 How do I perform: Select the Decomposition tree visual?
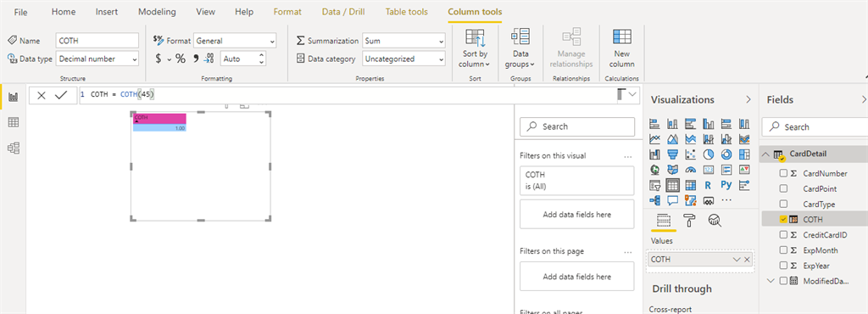(x=655, y=200)
